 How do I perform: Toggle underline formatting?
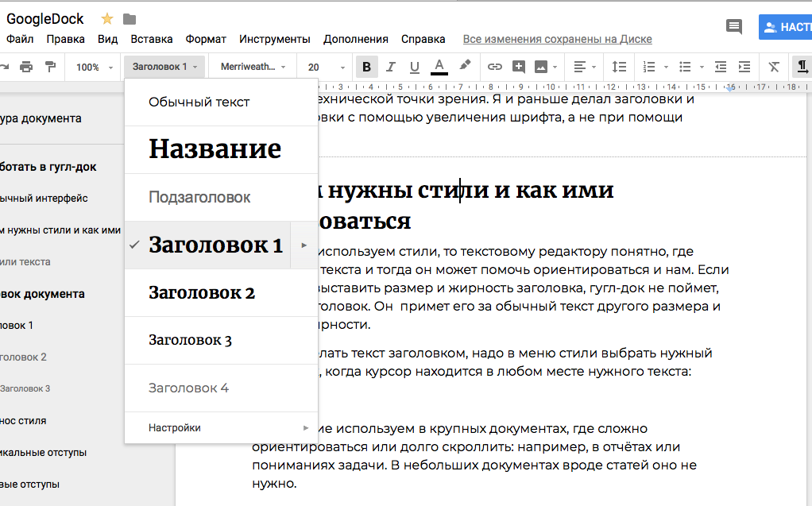coord(414,67)
